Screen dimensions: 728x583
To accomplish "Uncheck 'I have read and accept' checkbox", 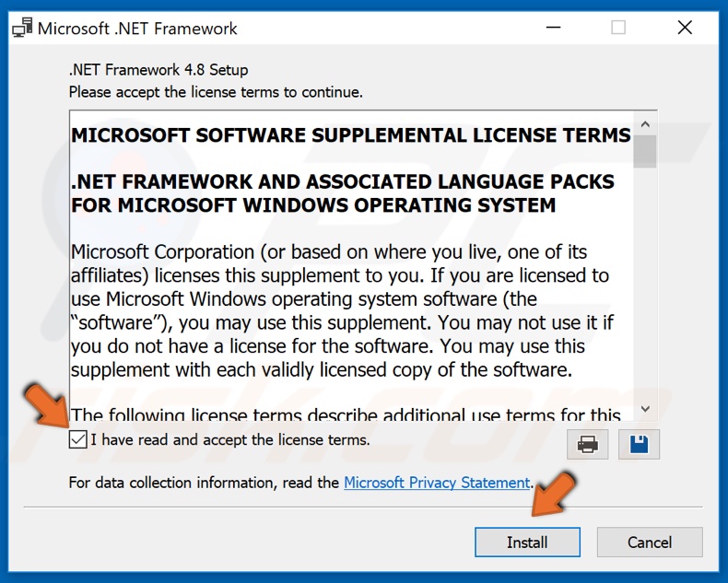I will point(77,439).
